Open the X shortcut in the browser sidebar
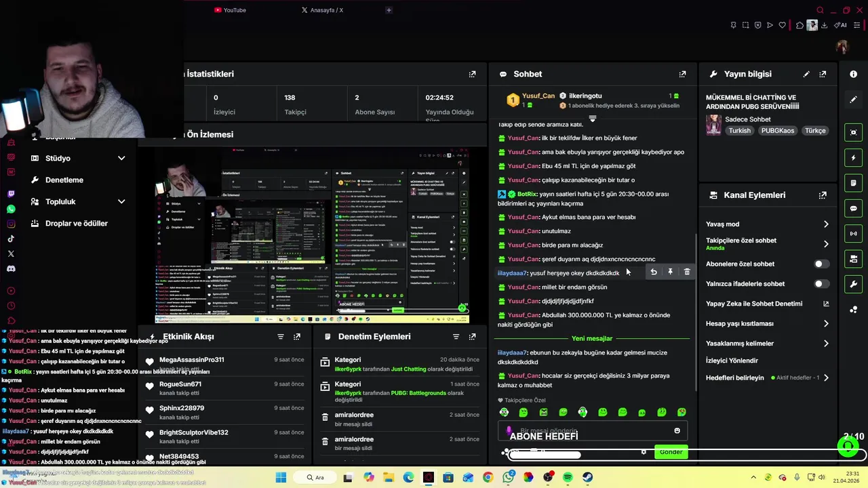 [x=11, y=253]
